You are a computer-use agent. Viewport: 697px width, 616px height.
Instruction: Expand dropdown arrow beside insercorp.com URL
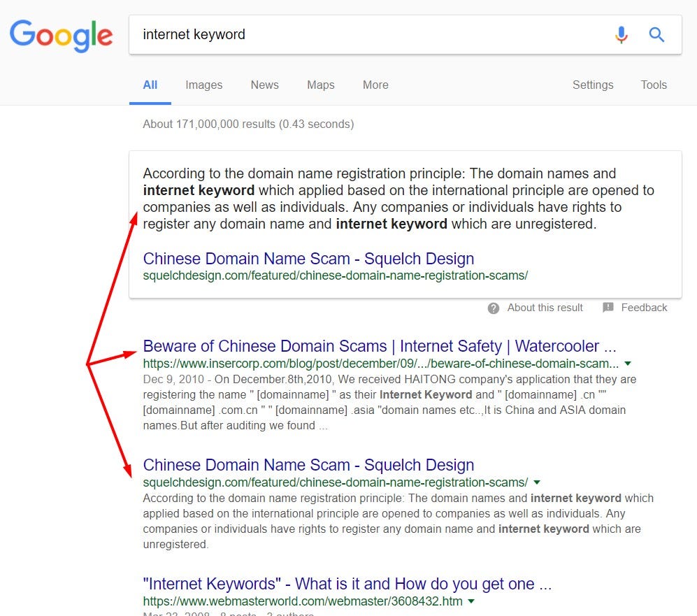628,364
